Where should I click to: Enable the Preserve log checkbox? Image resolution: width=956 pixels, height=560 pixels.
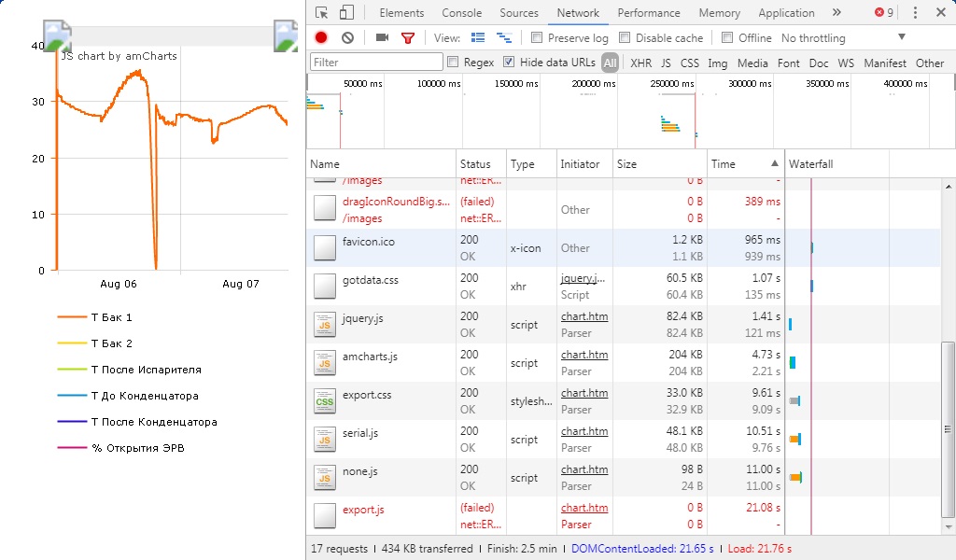(x=537, y=38)
